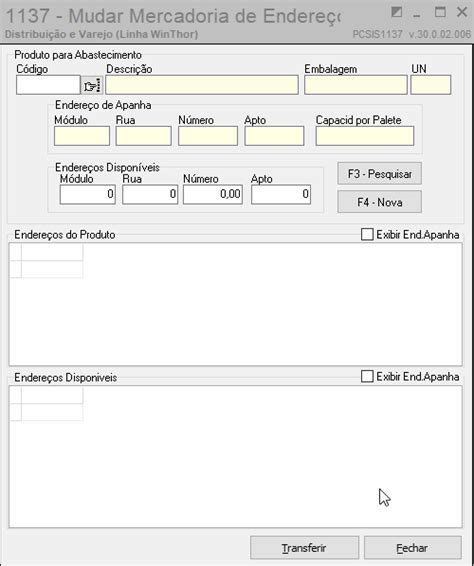Image resolution: width=474 pixels, height=566 pixels.
Task: Click the Descrição field
Action: click(202, 85)
